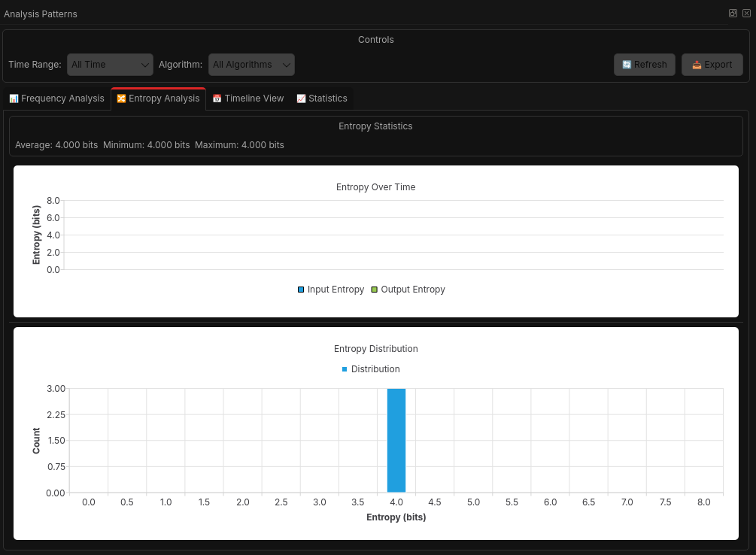Click the Analysis Patterns title bar text
Screen dimensions: 756x555
[41, 14]
